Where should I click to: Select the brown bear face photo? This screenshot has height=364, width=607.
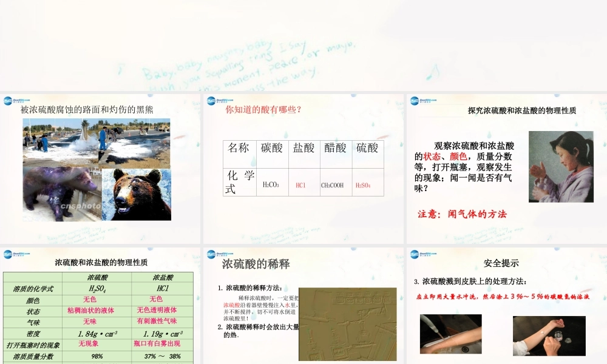[137, 194]
